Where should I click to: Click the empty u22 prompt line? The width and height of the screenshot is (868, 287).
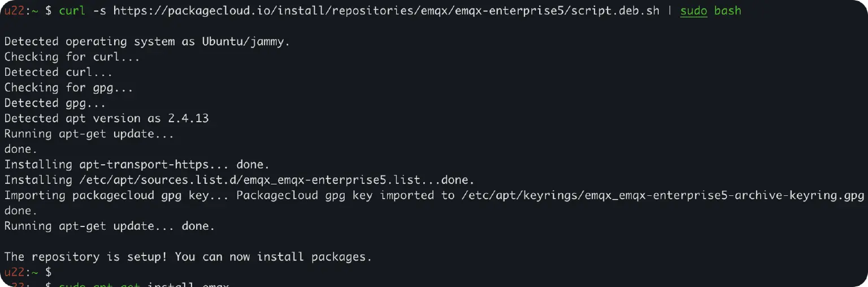(x=28, y=272)
